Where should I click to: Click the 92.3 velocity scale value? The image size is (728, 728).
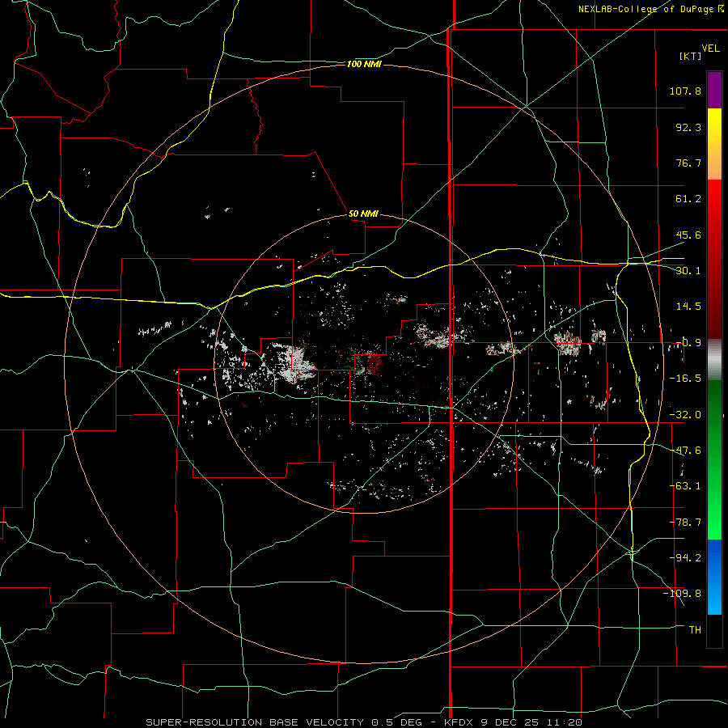[x=688, y=127]
